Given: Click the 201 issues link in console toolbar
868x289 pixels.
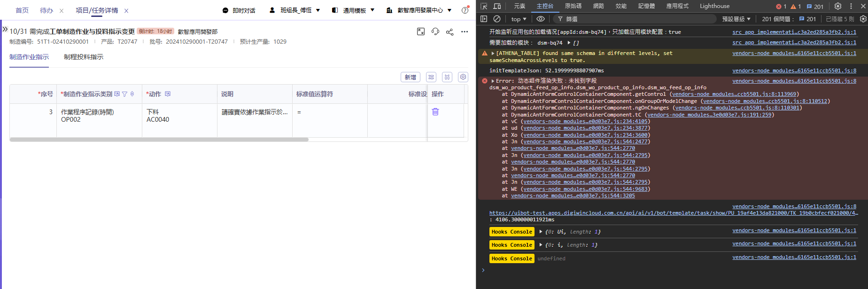Looking at the screenshot, I should point(808,19).
